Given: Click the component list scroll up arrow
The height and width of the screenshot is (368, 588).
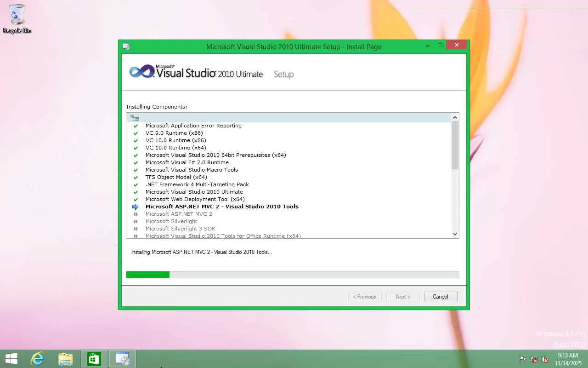Looking at the screenshot, I should pyautogui.click(x=455, y=117).
